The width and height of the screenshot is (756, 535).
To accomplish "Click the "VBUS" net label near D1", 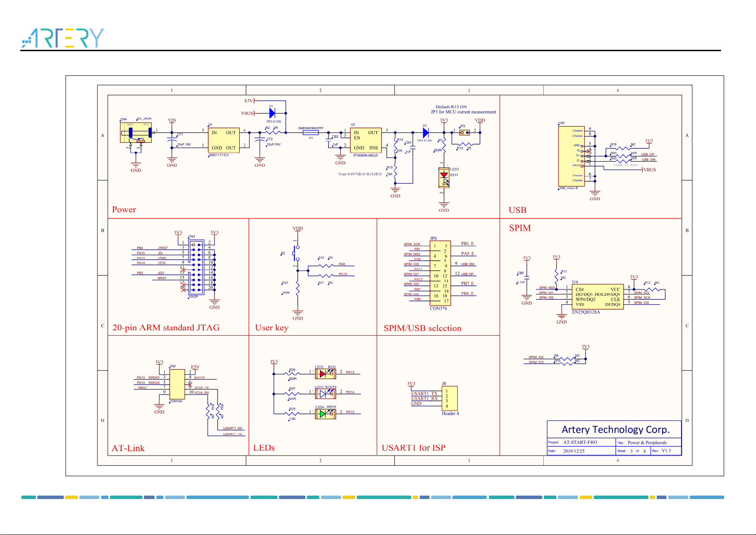I will (247, 113).
